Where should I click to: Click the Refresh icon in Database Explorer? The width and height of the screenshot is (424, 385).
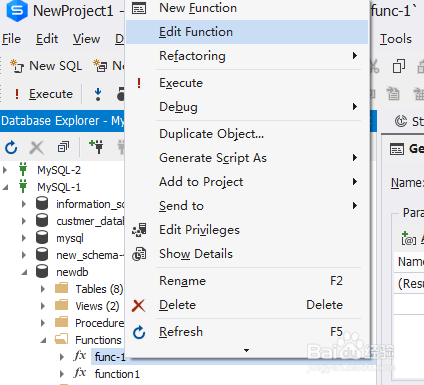coord(11,147)
